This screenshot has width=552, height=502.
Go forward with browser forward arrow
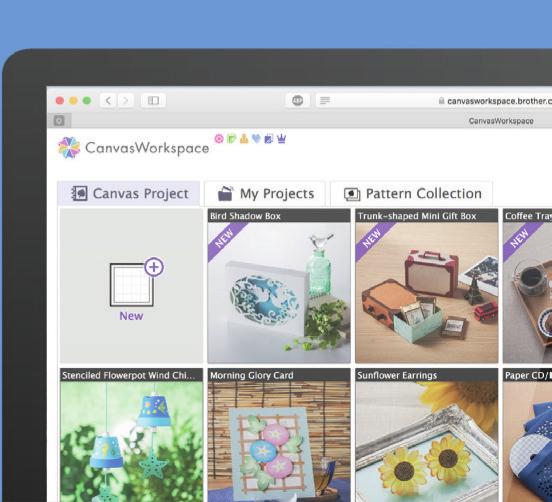[x=125, y=101]
